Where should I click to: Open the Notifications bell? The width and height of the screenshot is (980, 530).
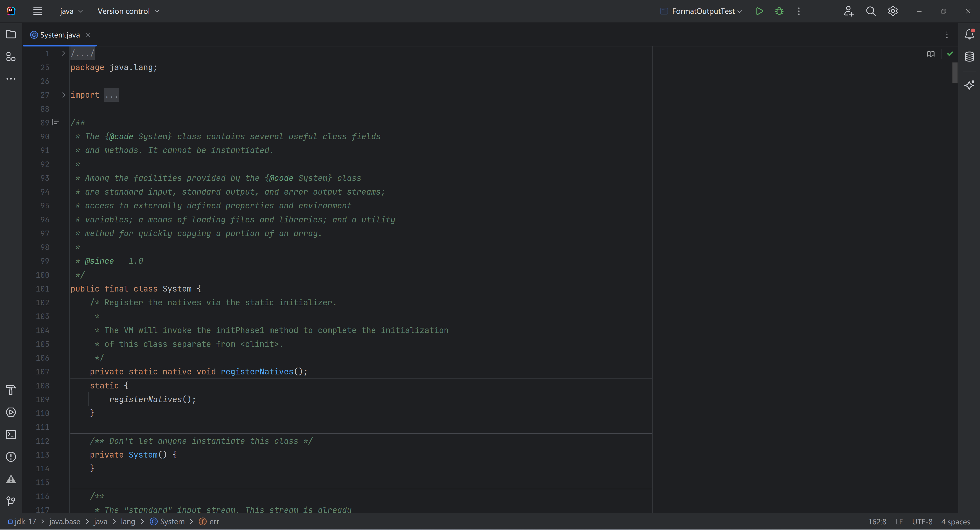969,35
